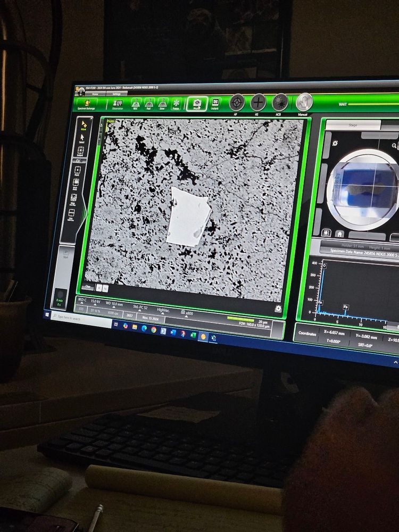Expand HighVac. vacuum mode selector
Image resolution: width=399 pixels, height=532 pixels.
[163, 311]
